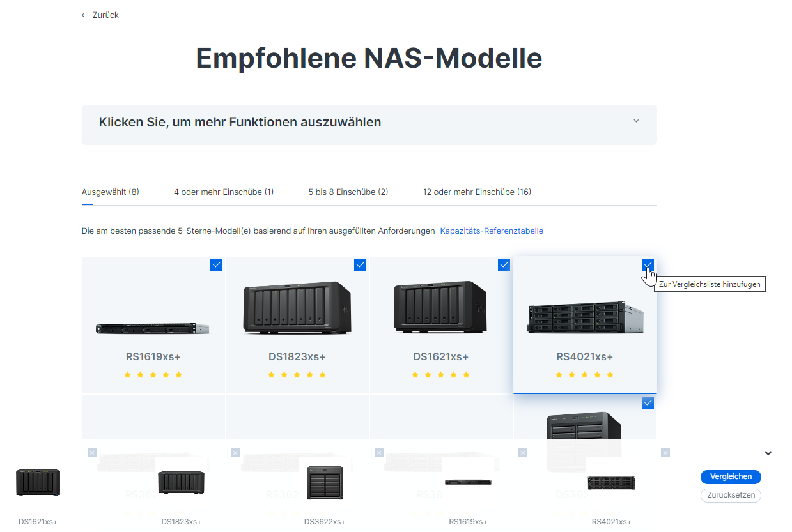
Task: Remove DS1621xs+ from comparison bar
Action: point(92,452)
